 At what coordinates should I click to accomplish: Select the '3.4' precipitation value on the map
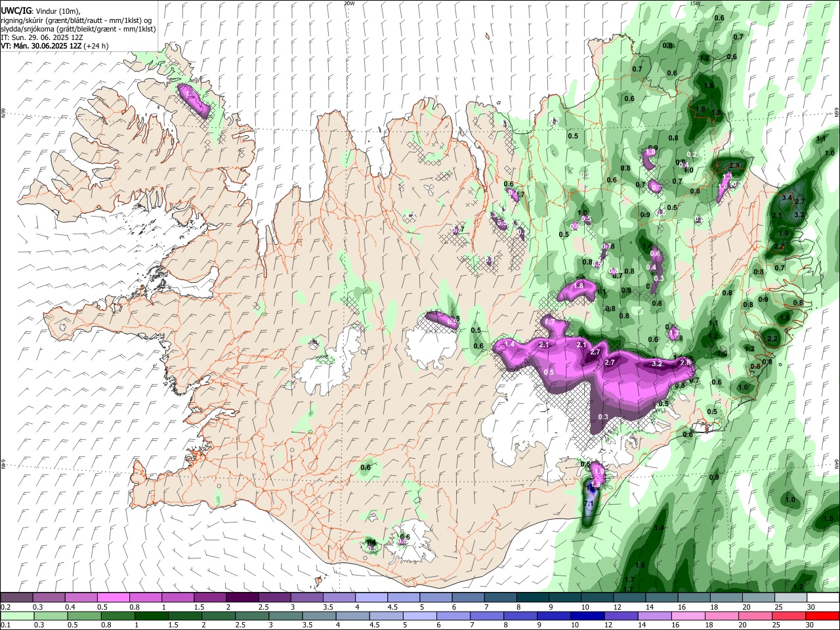pos(787,198)
